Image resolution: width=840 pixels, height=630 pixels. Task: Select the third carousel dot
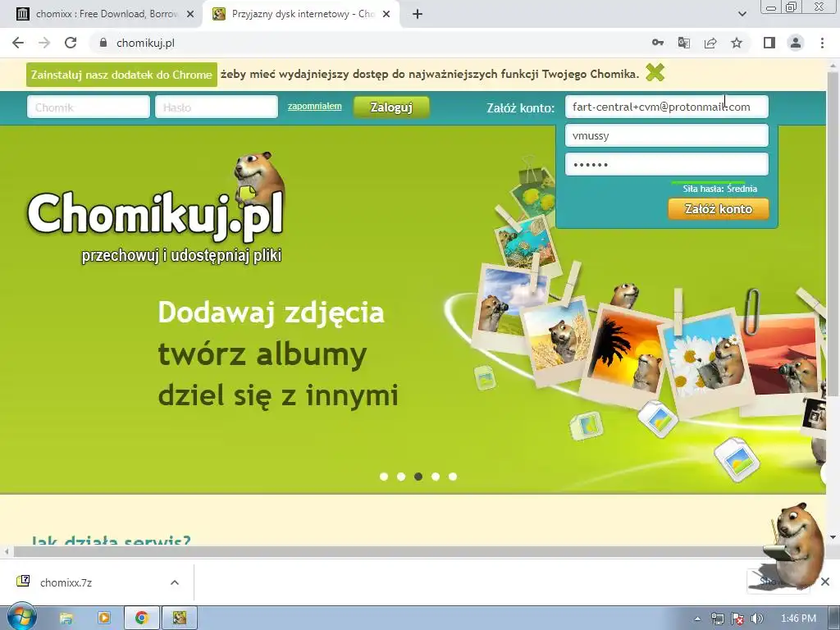pyautogui.click(x=418, y=477)
